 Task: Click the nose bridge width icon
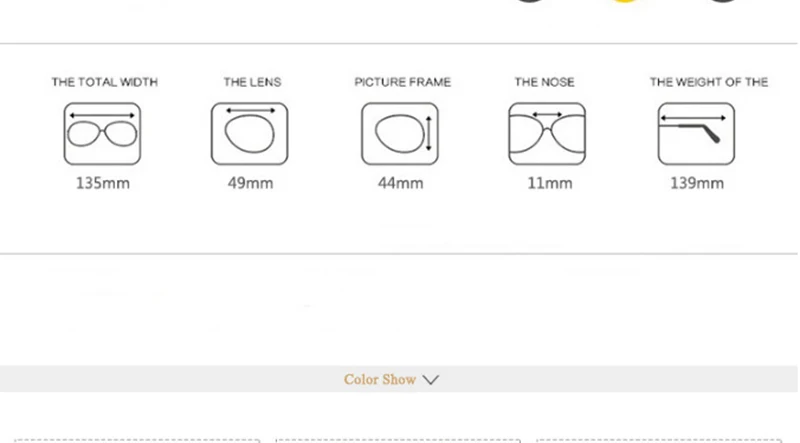[547, 134]
